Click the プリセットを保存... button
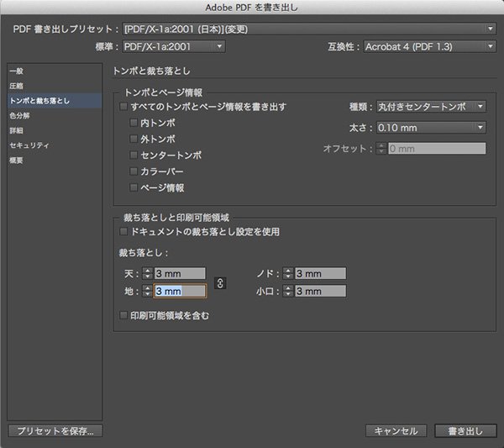The height and width of the screenshot is (448, 504). 55,431
